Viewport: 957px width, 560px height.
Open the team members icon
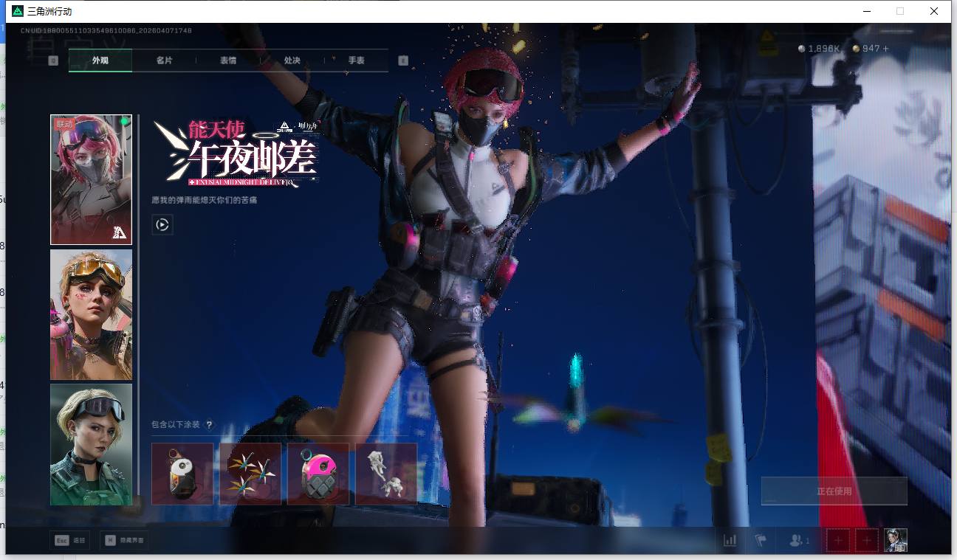click(798, 541)
